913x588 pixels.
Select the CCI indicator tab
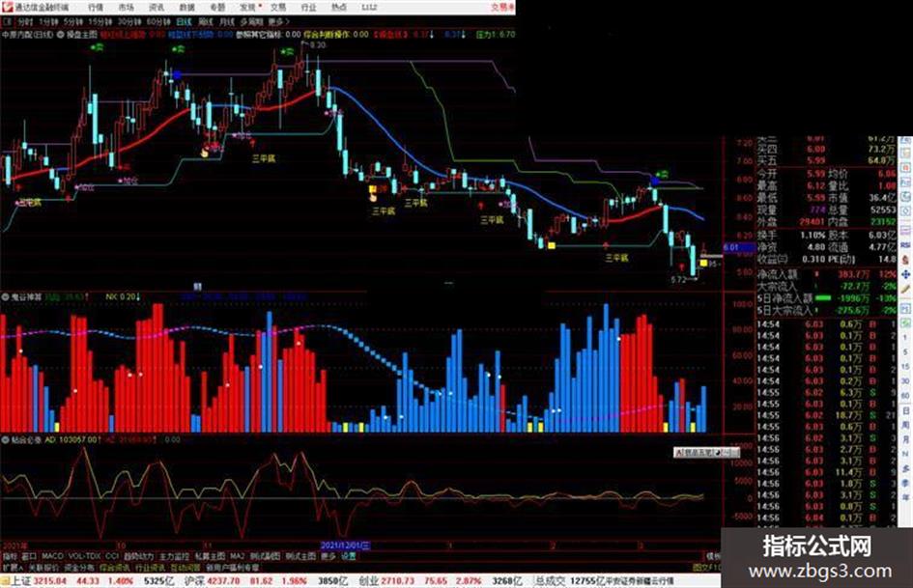(x=112, y=556)
